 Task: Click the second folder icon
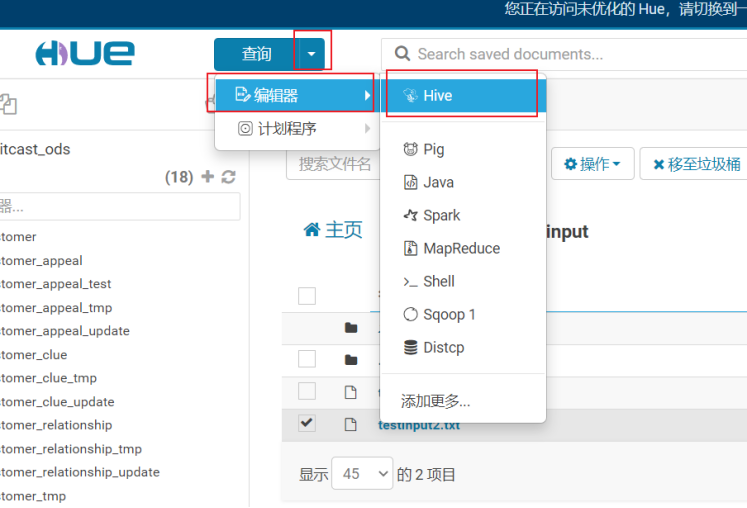click(x=351, y=360)
